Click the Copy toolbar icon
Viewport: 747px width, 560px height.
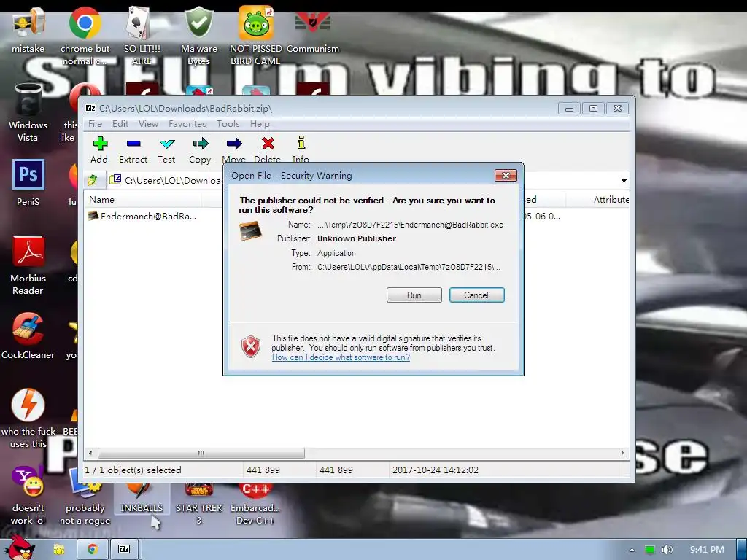[x=200, y=150]
